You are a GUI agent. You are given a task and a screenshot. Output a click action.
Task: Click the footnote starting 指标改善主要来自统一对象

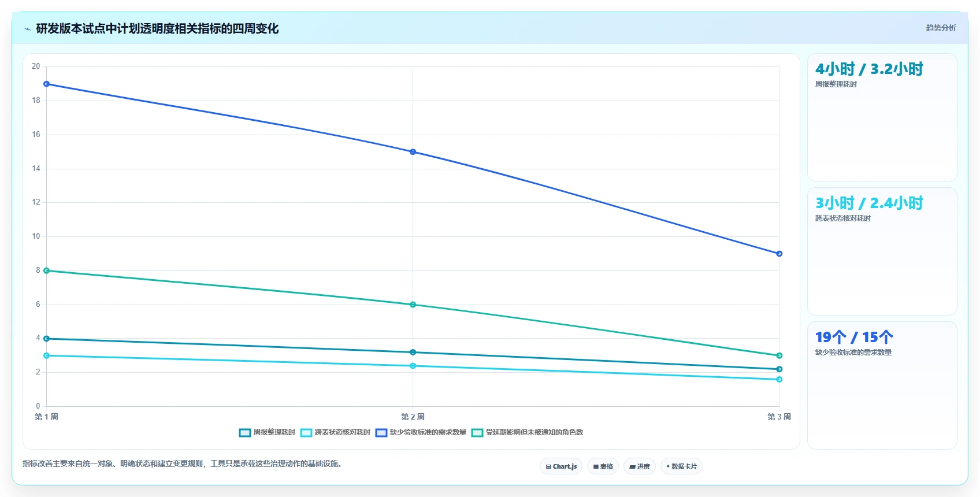(x=183, y=463)
